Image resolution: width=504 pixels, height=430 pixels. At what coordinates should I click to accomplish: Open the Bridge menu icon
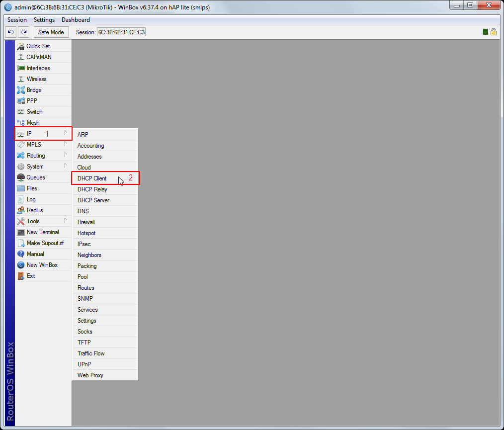point(21,90)
